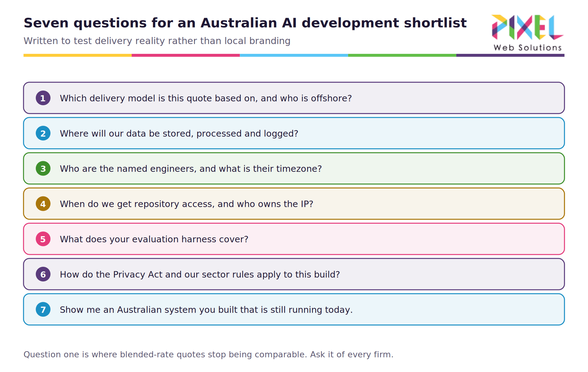The height and width of the screenshot is (372, 588).
Task: Click the footer note about blended-rate quotes
Action: 208,355
